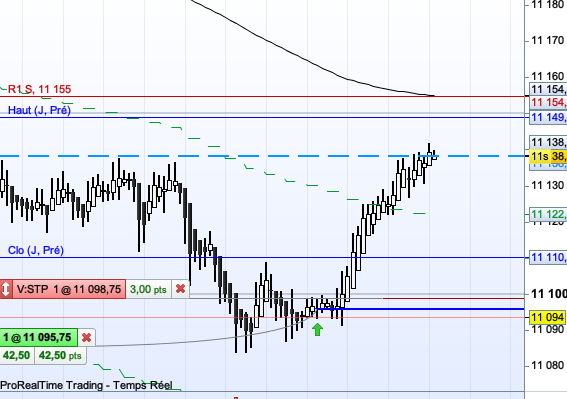
Task: Click the gray 11 138 price tag on the axis
Action: [x=548, y=142]
